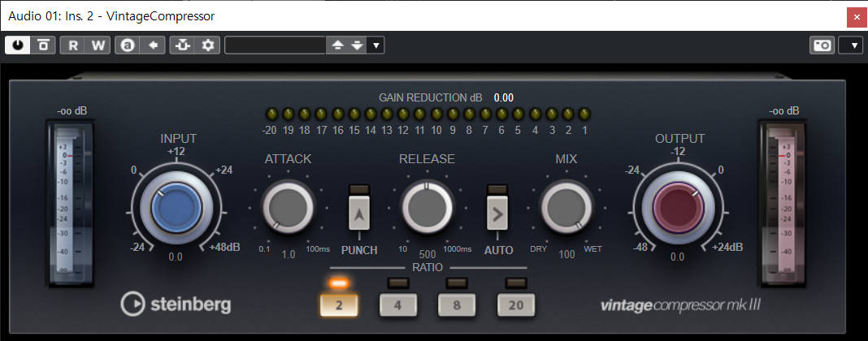Load the previous preset with the up arrow

tap(338, 45)
